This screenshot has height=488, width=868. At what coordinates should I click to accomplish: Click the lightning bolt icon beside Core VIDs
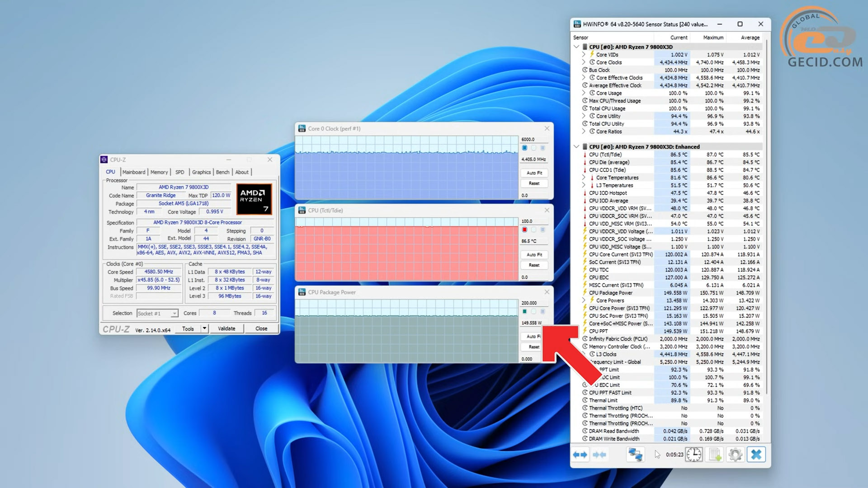592,55
